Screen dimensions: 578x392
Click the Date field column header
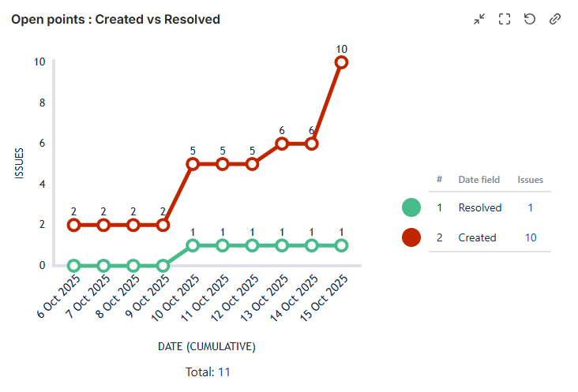[x=479, y=180]
